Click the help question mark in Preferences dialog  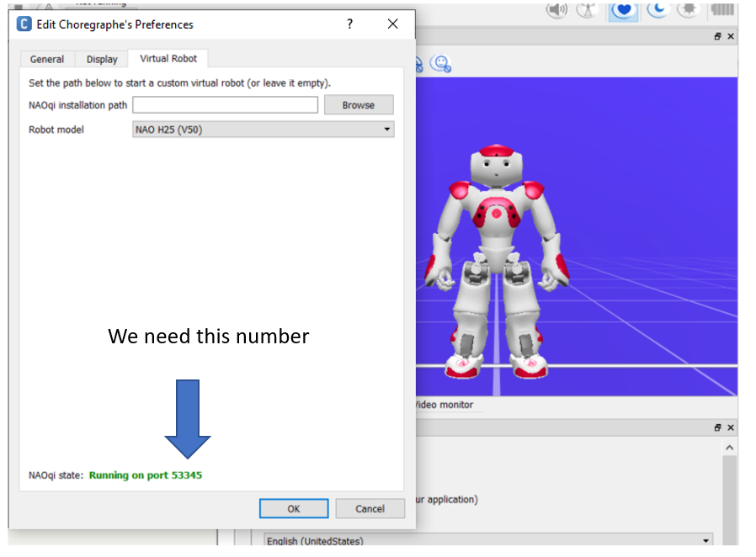click(x=350, y=24)
